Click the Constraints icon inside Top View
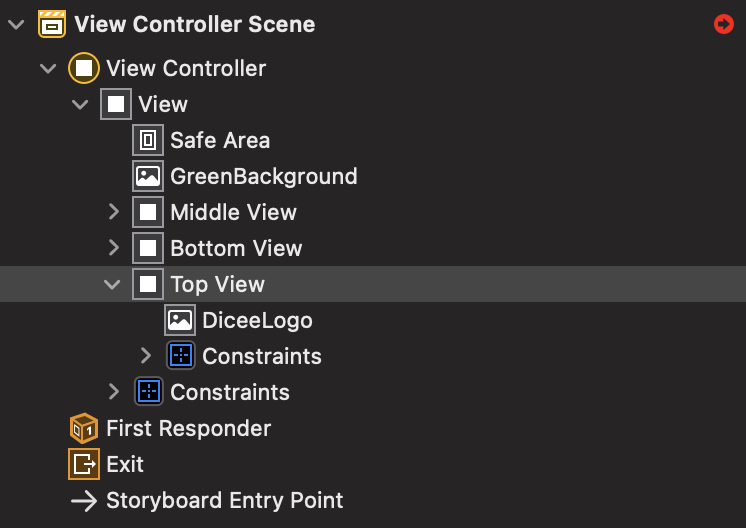The width and height of the screenshot is (746, 528). pyautogui.click(x=181, y=356)
